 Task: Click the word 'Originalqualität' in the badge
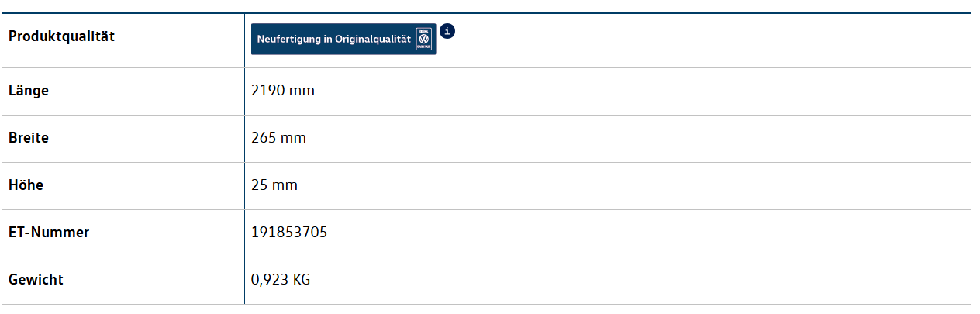tap(373, 40)
